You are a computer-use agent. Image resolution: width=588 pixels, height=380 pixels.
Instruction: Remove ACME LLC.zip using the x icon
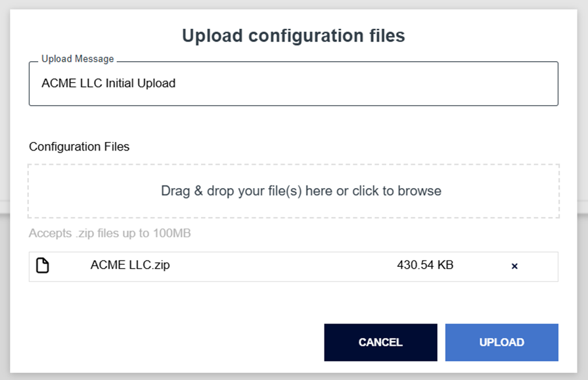click(x=514, y=266)
